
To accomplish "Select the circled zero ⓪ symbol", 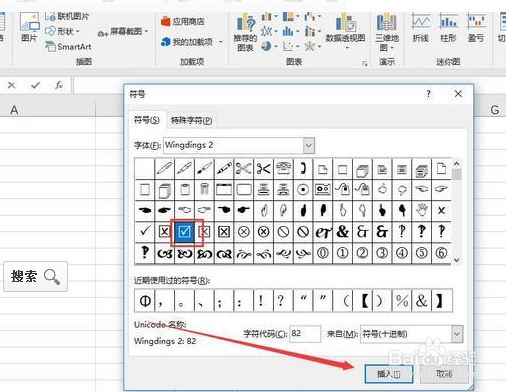I will 323,253.
